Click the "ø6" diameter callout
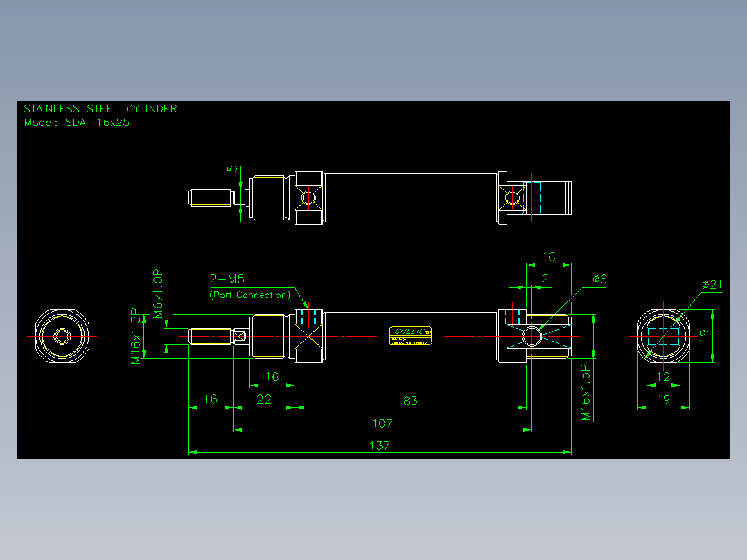The width and height of the screenshot is (747, 560). click(x=600, y=279)
